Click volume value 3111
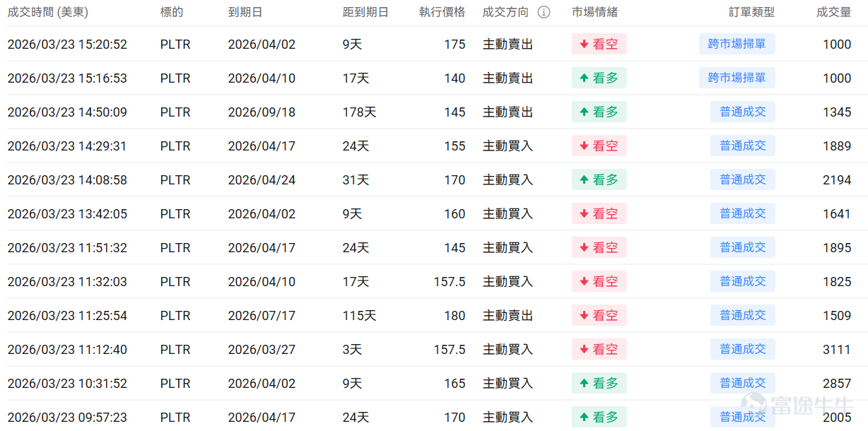This screenshot has width=868, height=431. [837, 350]
